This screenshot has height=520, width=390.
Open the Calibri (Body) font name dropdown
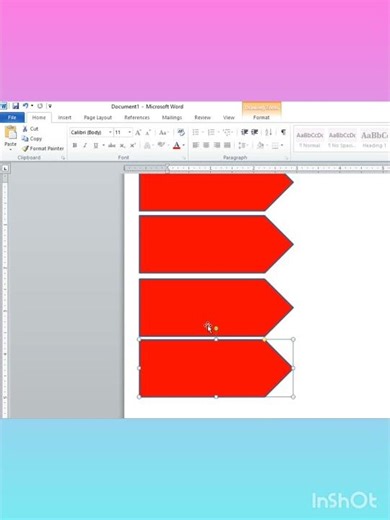[x=110, y=132]
